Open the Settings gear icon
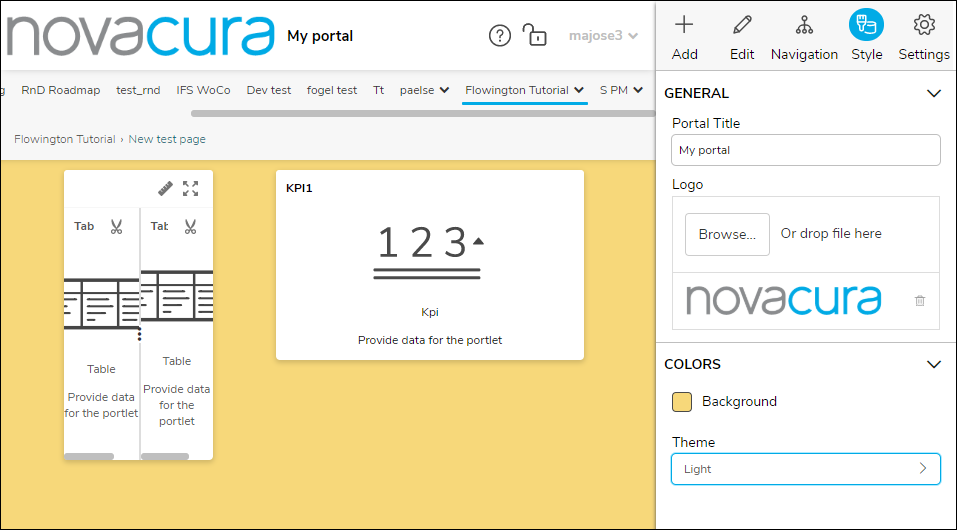 coord(924,25)
